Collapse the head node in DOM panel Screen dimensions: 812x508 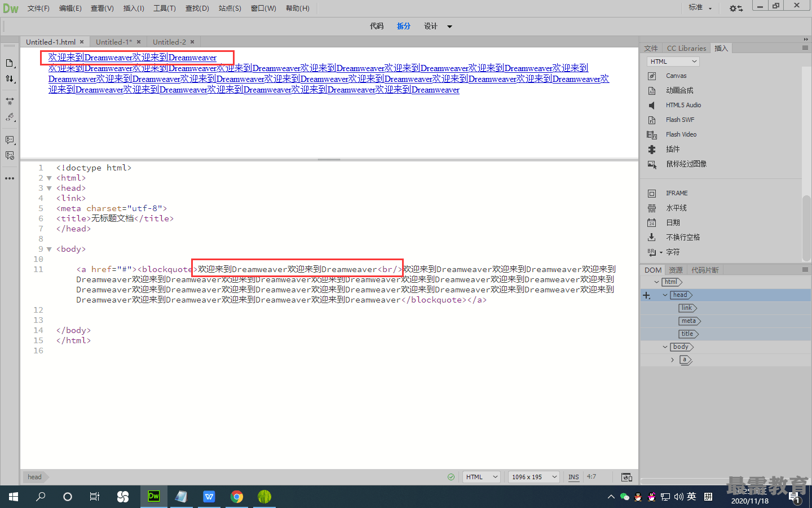point(665,295)
